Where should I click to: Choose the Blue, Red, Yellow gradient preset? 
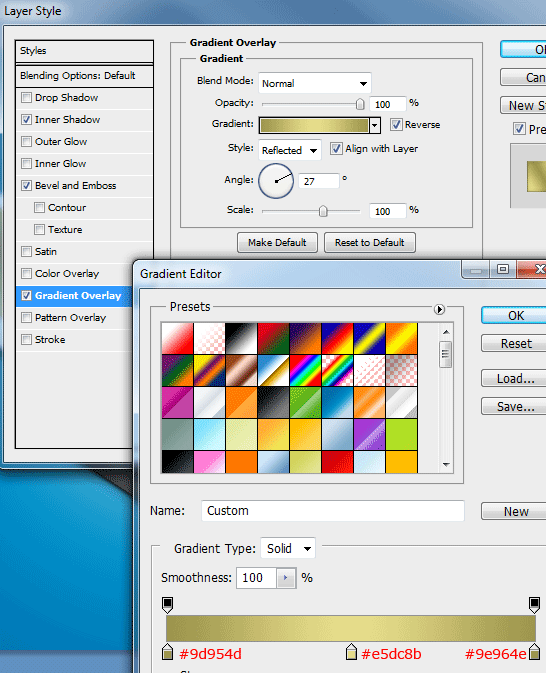(x=337, y=339)
